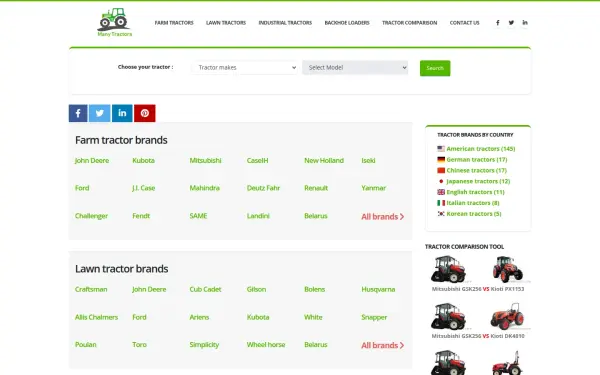The image size is (600, 375).
Task: Open the Mitsubishi GSK256 first comparison thumbnail
Action: point(448,269)
